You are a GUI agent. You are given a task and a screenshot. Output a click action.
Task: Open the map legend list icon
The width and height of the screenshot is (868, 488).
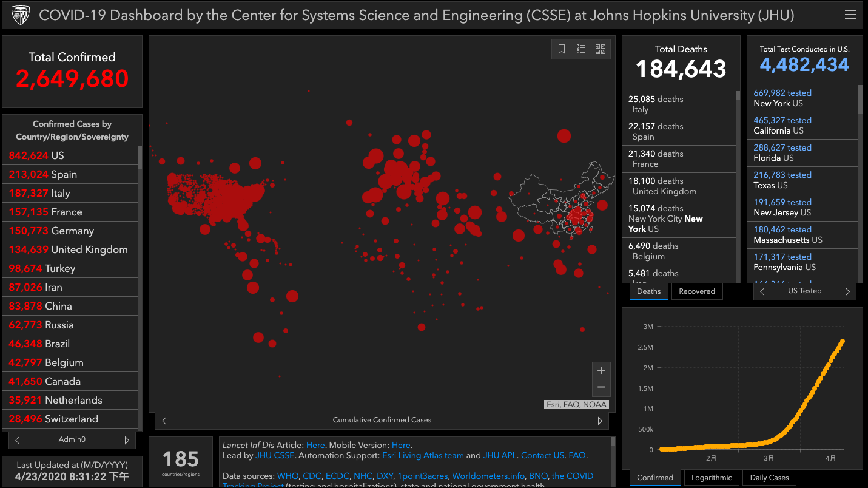[x=581, y=49]
